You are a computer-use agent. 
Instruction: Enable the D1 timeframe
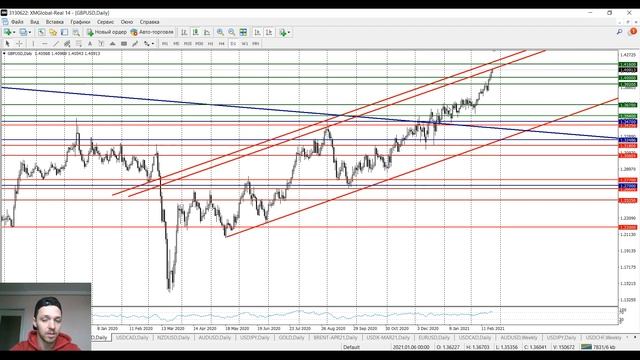pos(233,44)
